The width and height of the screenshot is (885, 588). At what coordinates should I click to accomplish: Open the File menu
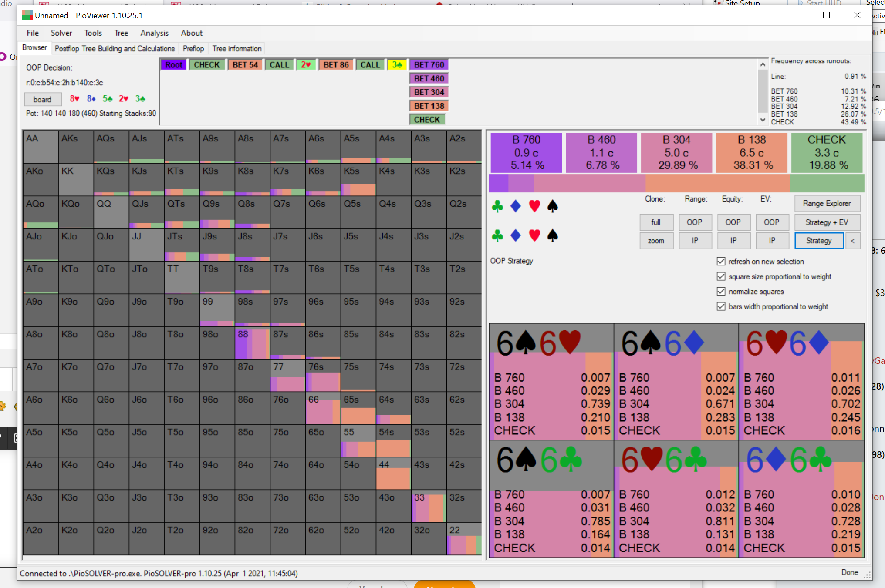tap(33, 33)
